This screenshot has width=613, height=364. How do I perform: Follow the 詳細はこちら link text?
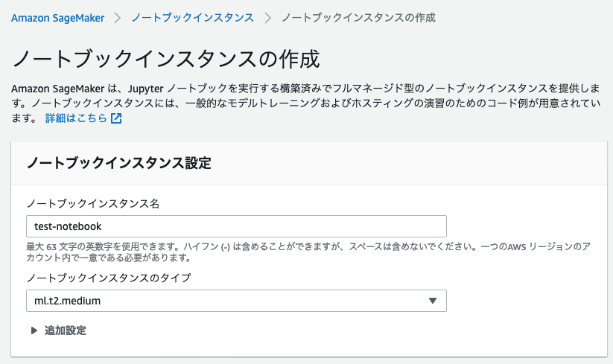tap(76, 118)
